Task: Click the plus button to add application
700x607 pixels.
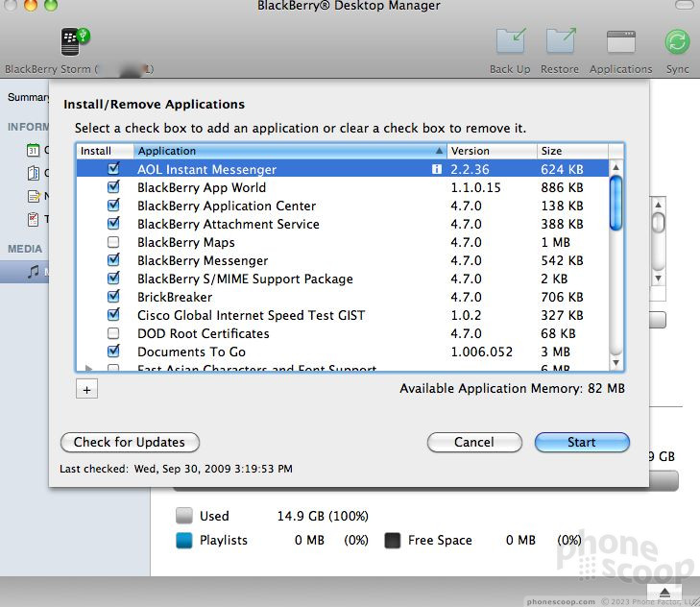Action: 86,390
